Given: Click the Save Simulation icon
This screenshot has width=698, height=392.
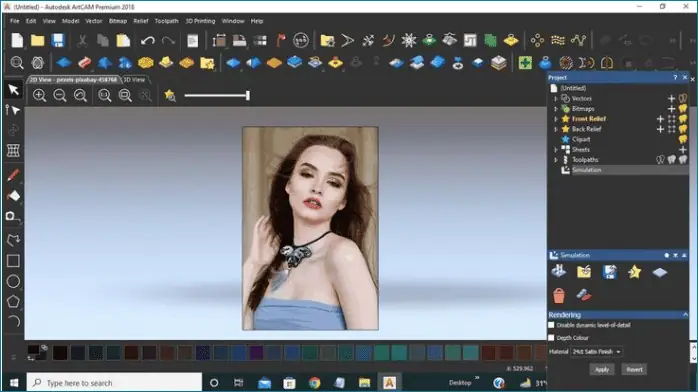Looking at the screenshot, I should pyautogui.click(x=609, y=271).
